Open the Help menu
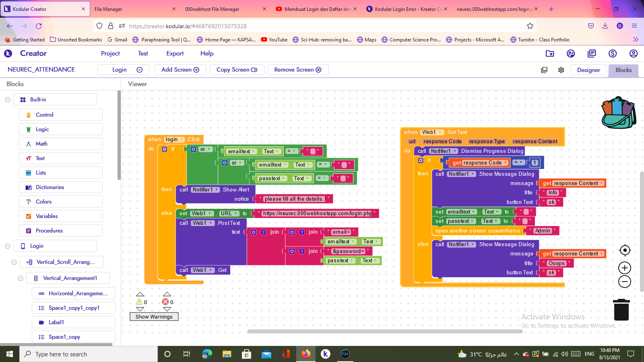The height and width of the screenshot is (362, 644). click(207, 53)
